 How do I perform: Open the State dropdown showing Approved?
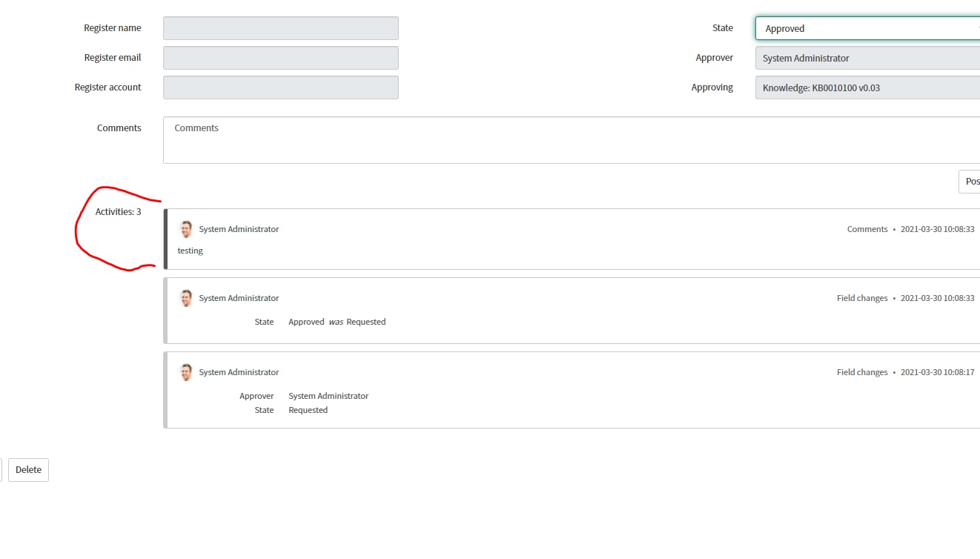[x=867, y=28]
